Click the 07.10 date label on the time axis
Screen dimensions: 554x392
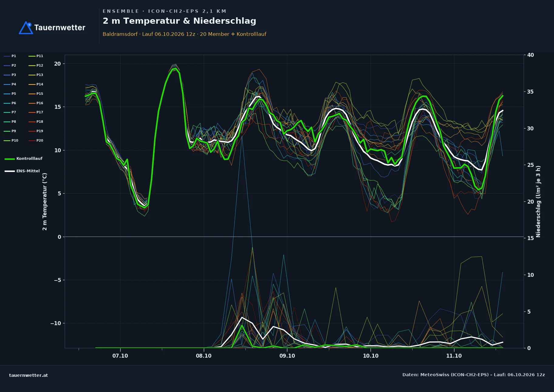pos(120,356)
